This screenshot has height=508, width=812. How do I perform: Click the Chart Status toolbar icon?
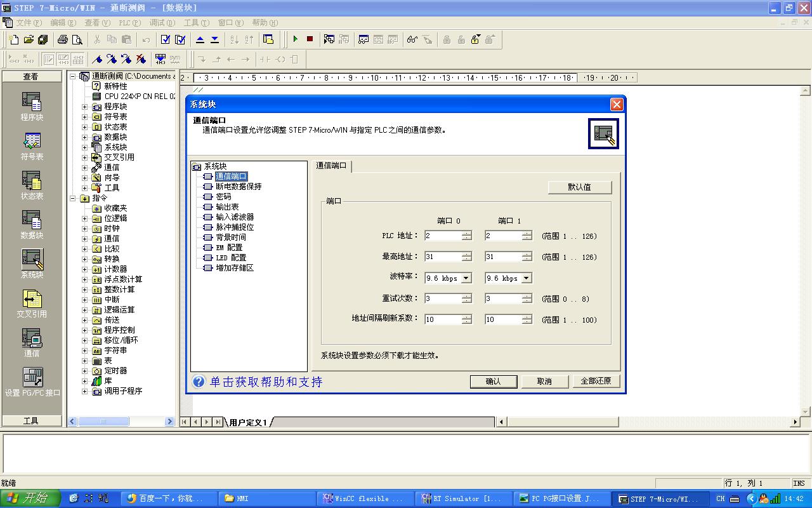coord(363,39)
